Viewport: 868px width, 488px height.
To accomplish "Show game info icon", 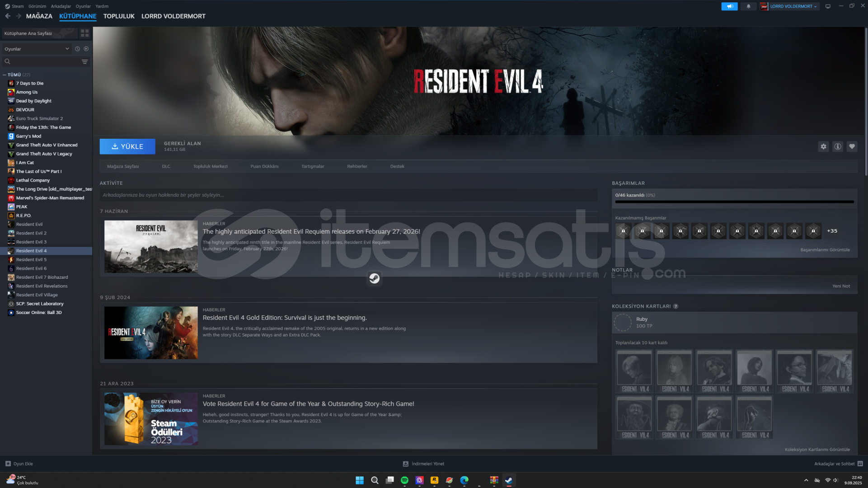I will point(838,146).
